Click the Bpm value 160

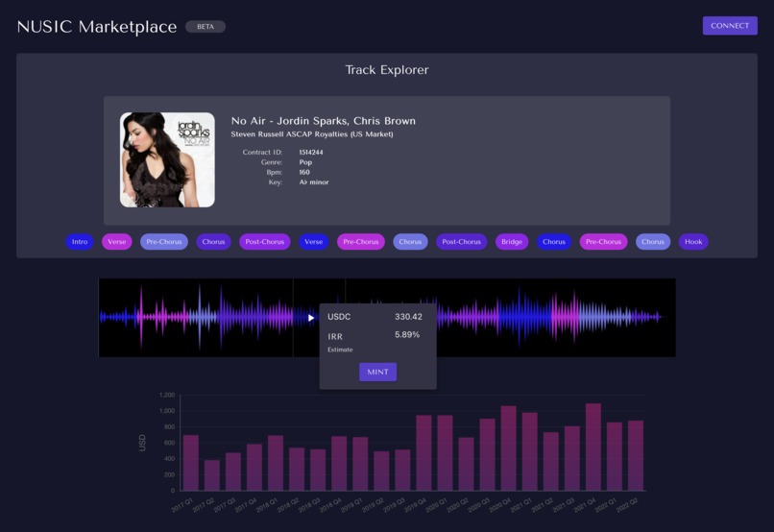pyautogui.click(x=304, y=172)
